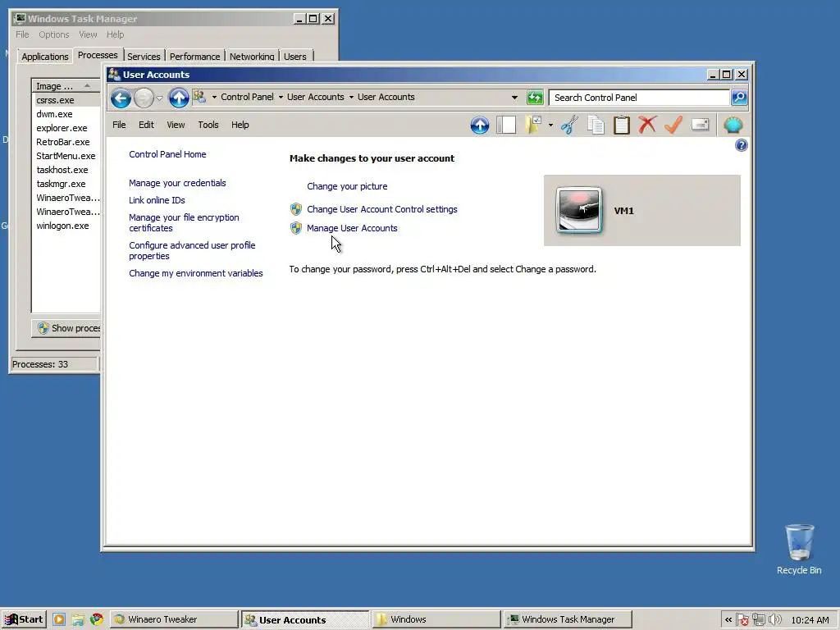The width and height of the screenshot is (840, 630).
Task: Click Change my environment variables
Action: tap(196, 273)
